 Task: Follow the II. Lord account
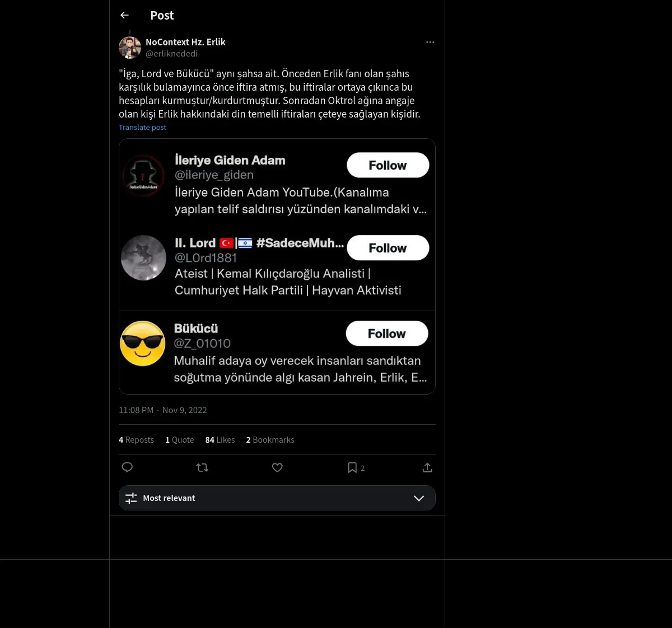point(388,248)
